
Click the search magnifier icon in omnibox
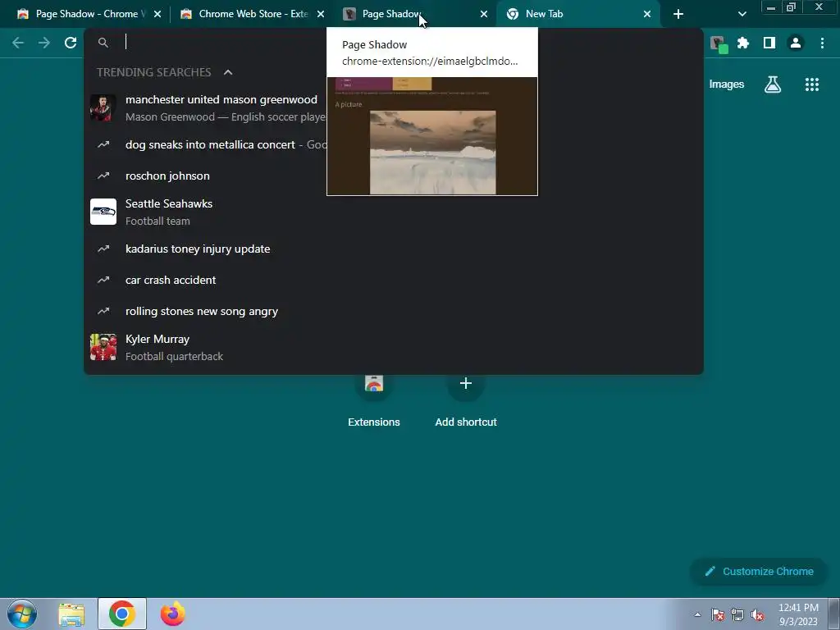coord(103,43)
